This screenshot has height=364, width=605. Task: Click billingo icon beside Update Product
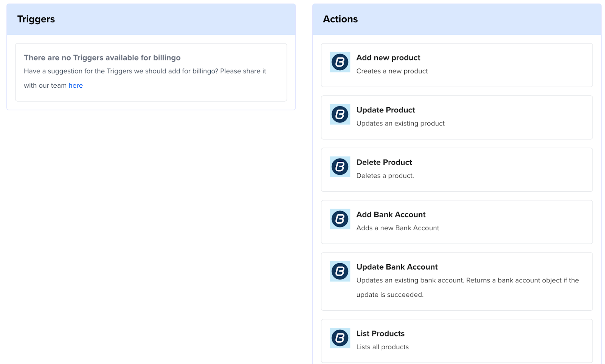pyautogui.click(x=340, y=114)
